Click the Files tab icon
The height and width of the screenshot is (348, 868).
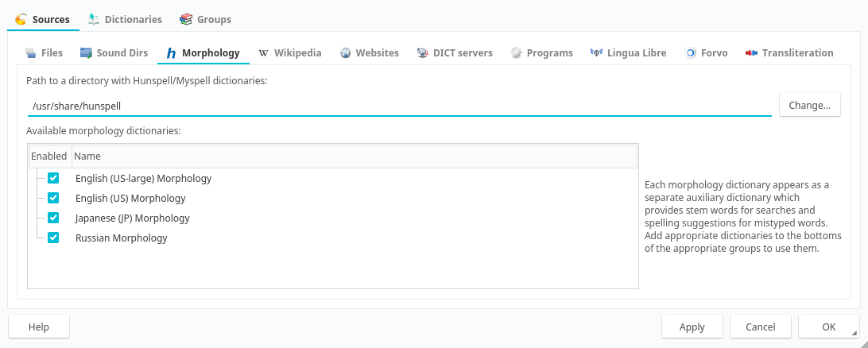tap(31, 53)
